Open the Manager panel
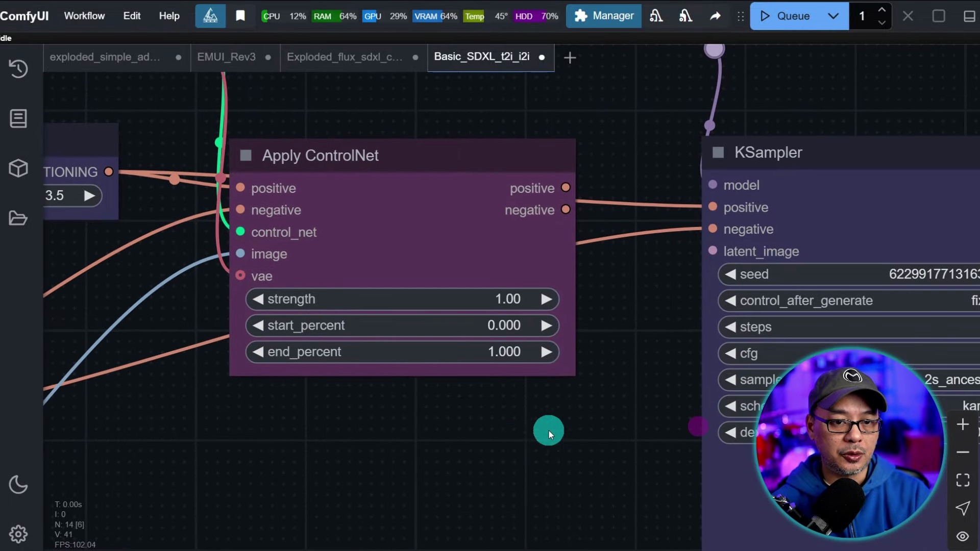 coord(604,16)
